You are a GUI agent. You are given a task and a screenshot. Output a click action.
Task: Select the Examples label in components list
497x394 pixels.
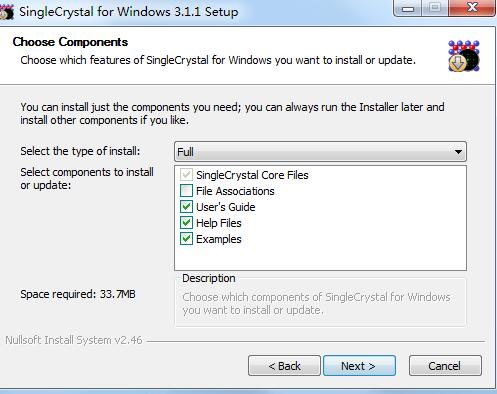[x=219, y=239]
